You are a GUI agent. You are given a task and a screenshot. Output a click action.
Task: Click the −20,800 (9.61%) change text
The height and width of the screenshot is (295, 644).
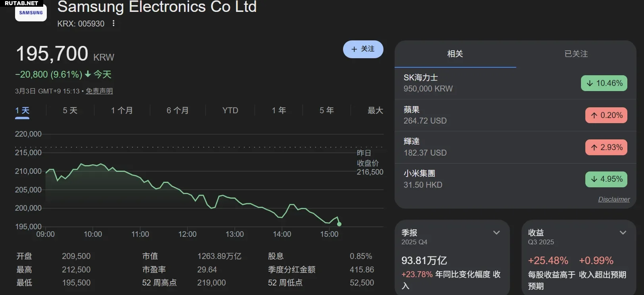49,74
